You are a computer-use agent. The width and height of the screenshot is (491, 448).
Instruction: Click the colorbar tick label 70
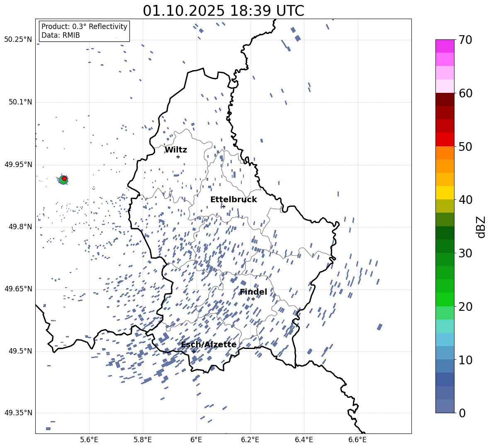(x=465, y=40)
